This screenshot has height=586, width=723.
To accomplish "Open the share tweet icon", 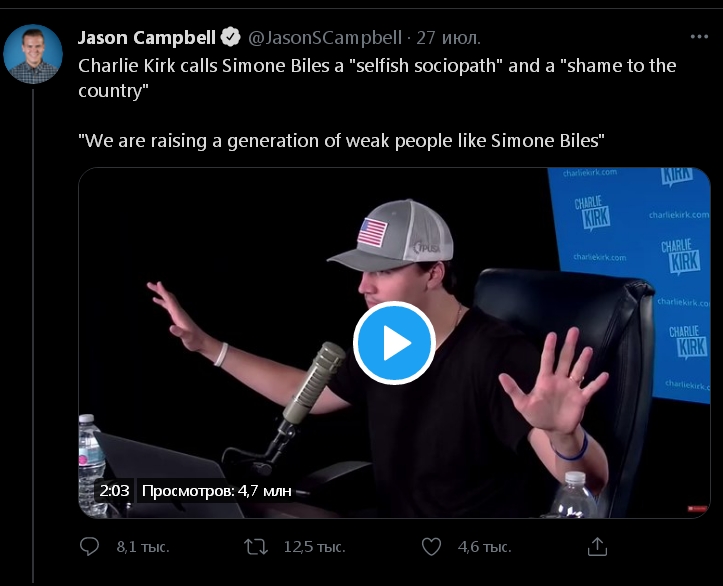I will [x=597, y=547].
